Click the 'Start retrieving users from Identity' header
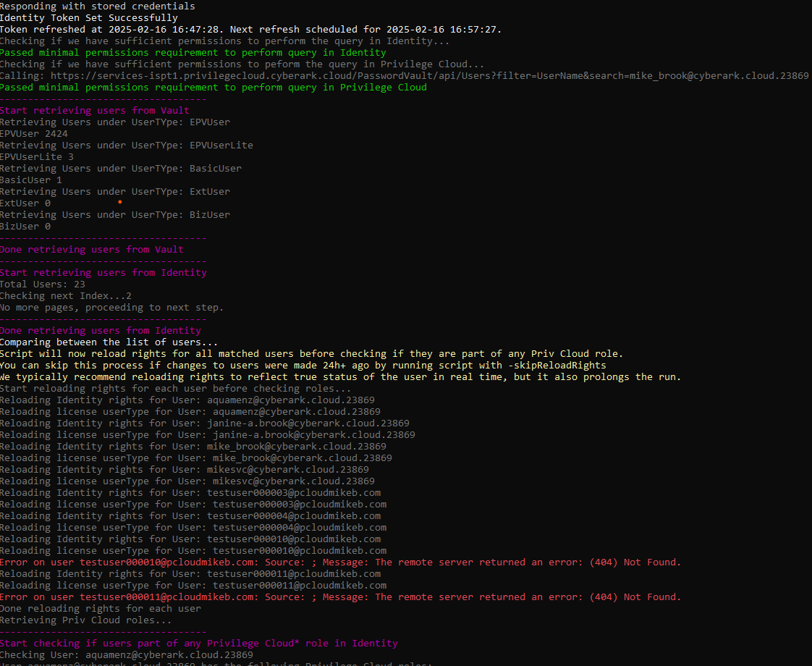 (101, 272)
